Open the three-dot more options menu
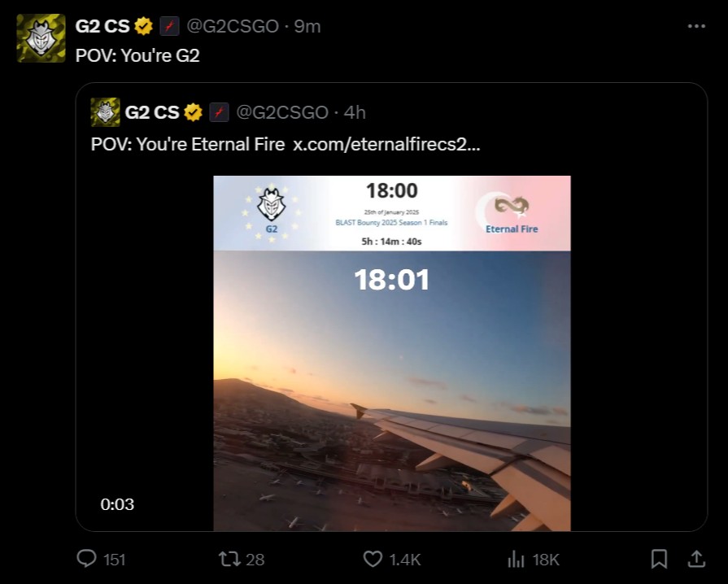This screenshot has height=584, width=728. point(696,26)
